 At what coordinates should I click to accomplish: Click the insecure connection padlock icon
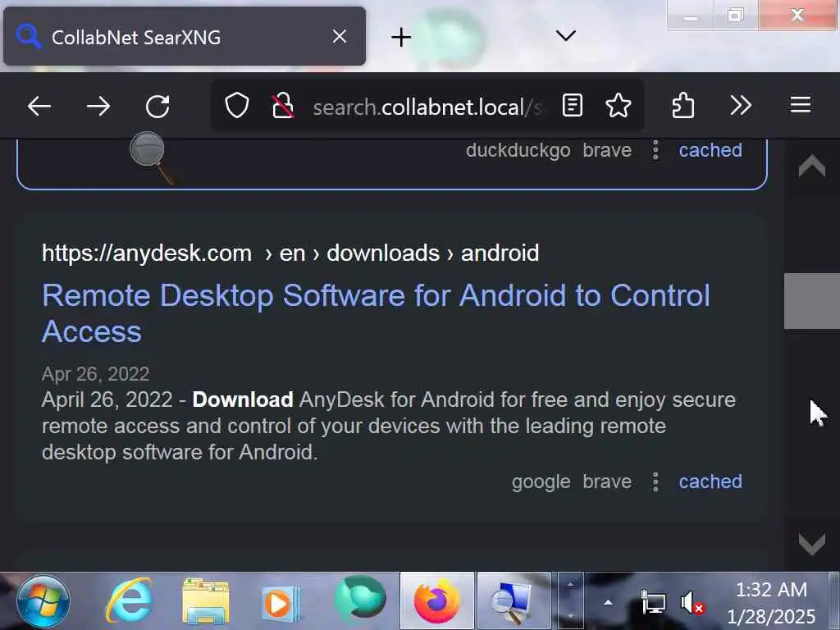click(282, 106)
